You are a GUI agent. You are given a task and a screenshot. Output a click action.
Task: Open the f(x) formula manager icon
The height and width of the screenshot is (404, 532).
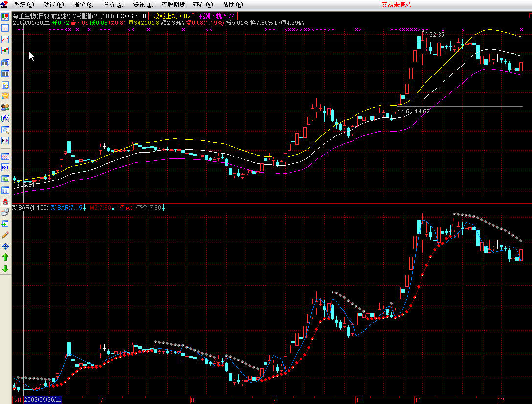tap(5, 118)
